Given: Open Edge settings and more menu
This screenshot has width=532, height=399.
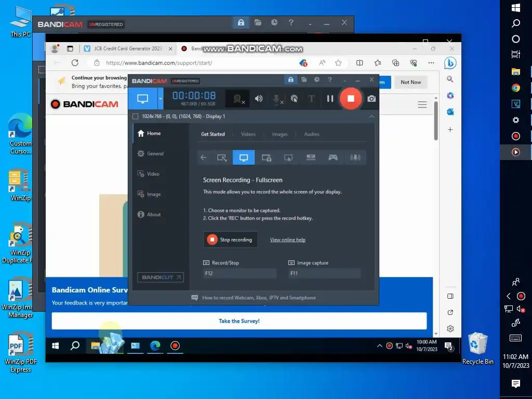Looking at the screenshot, I should (431, 63).
